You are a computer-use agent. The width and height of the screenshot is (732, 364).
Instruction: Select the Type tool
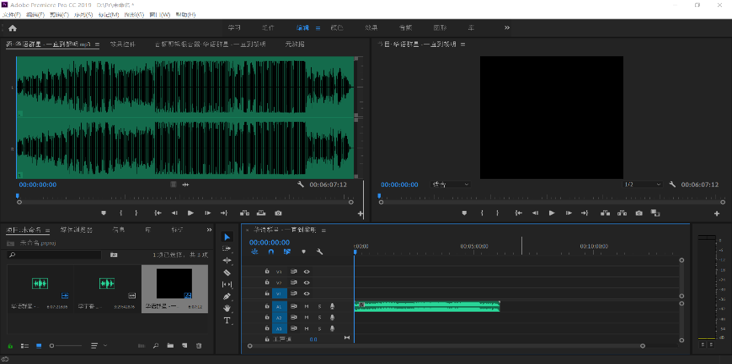tap(227, 321)
